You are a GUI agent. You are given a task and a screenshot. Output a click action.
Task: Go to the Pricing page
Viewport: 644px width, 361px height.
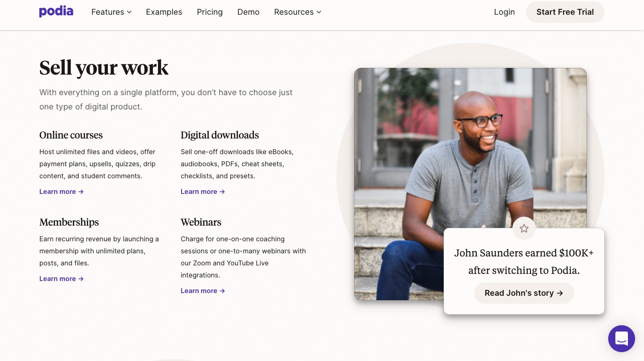click(x=210, y=12)
